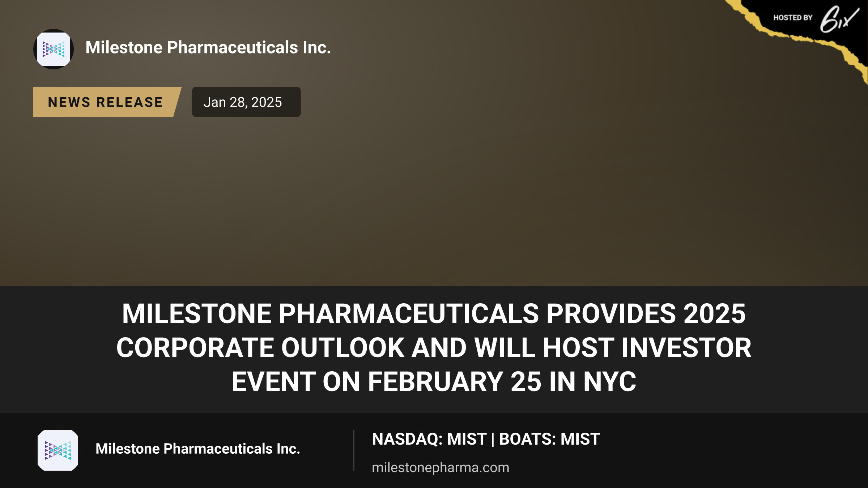Click headline line 'CORPORATE OUTLOOK AND WILL HOST INVESTOR'
This screenshot has width=868, height=488.
434,348
